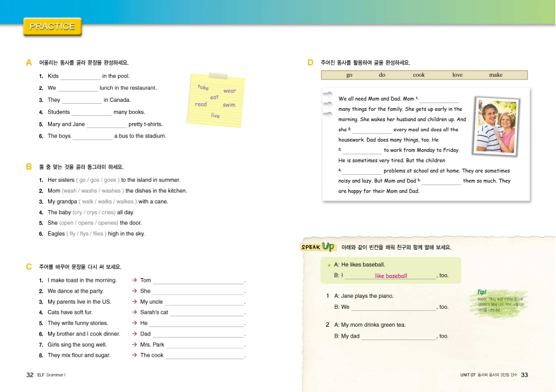556x392 pixels.
Task: Click the green Tip! note heading
Action: 482,292
